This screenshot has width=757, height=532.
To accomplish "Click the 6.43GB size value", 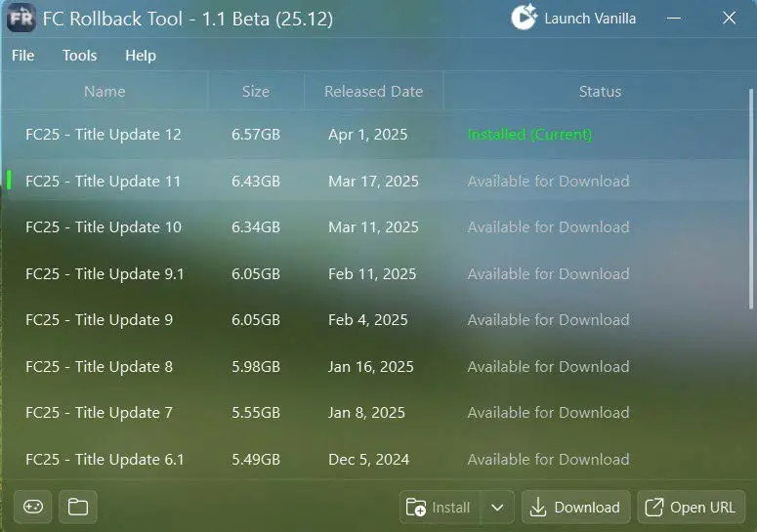I will (256, 181).
